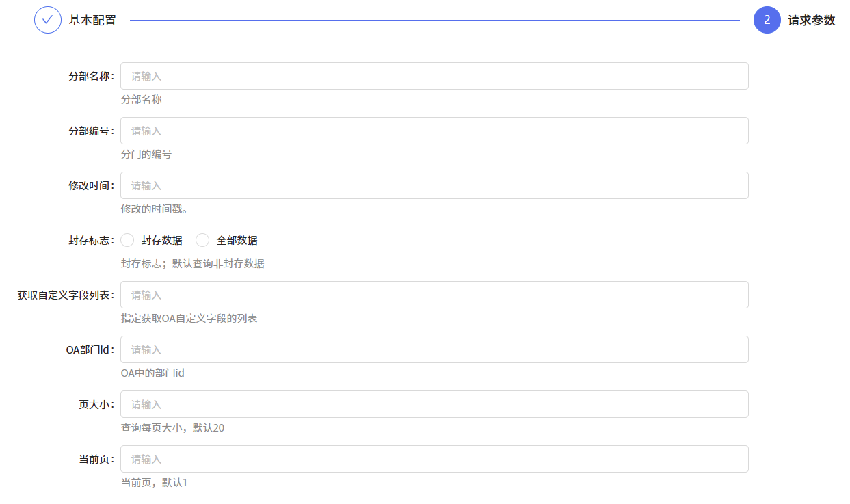The height and width of the screenshot is (504, 850).
Task: Select the 全部数据 radio button
Action: (202, 240)
